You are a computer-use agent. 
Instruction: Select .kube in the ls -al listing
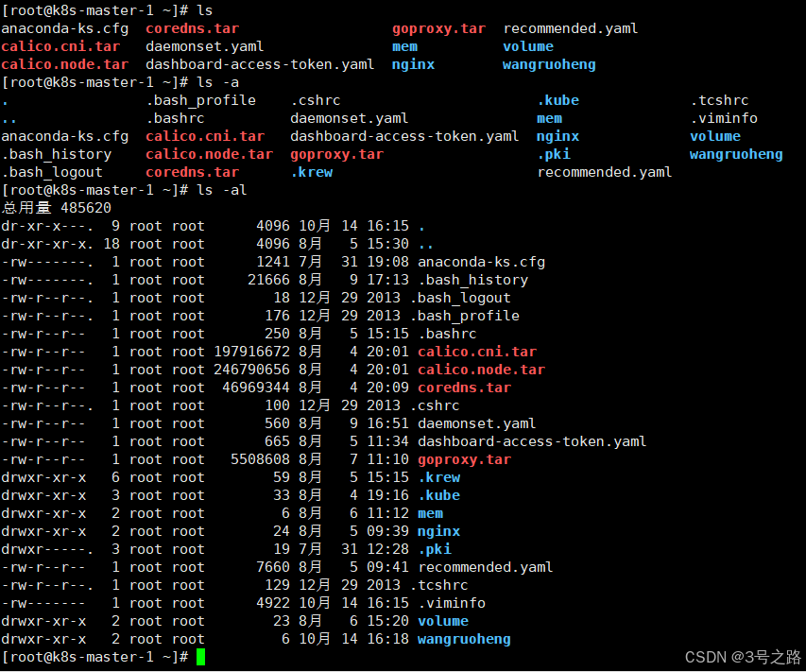click(x=439, y=495)
